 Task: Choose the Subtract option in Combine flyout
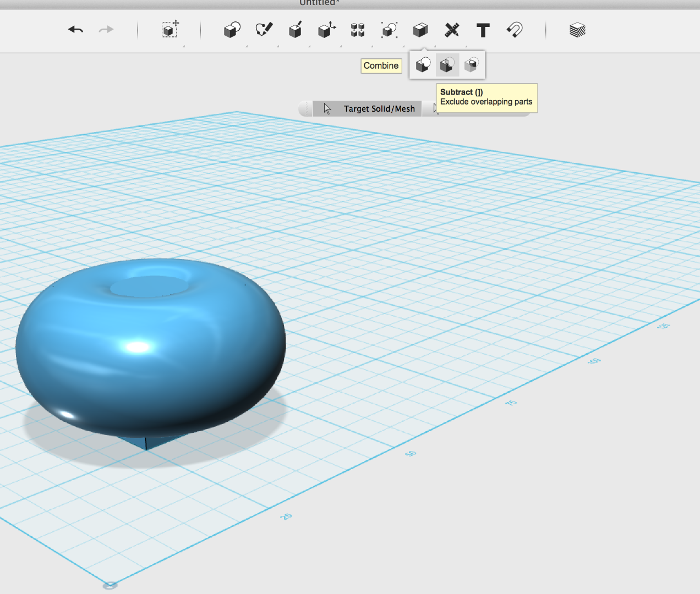tap(447, 65)
